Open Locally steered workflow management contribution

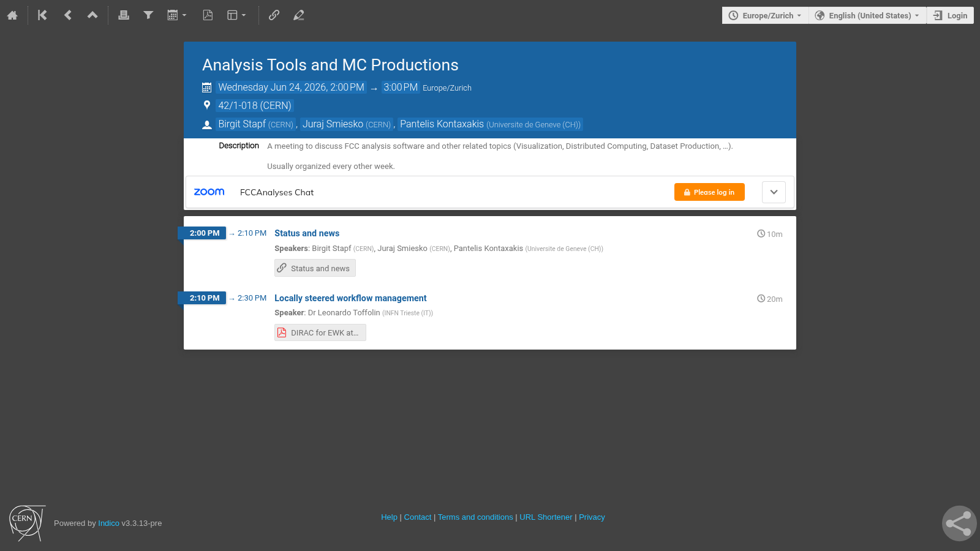(x=350, y=298)
